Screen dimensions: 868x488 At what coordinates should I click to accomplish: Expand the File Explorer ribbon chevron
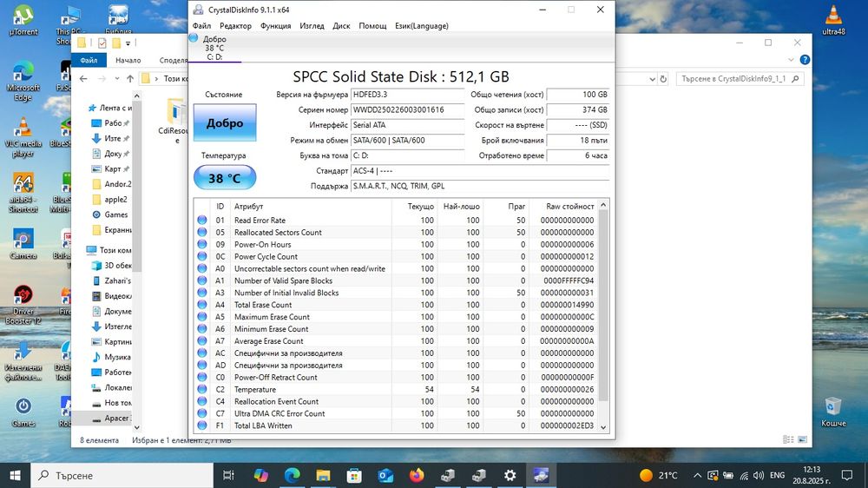click(x=791, y=59)
